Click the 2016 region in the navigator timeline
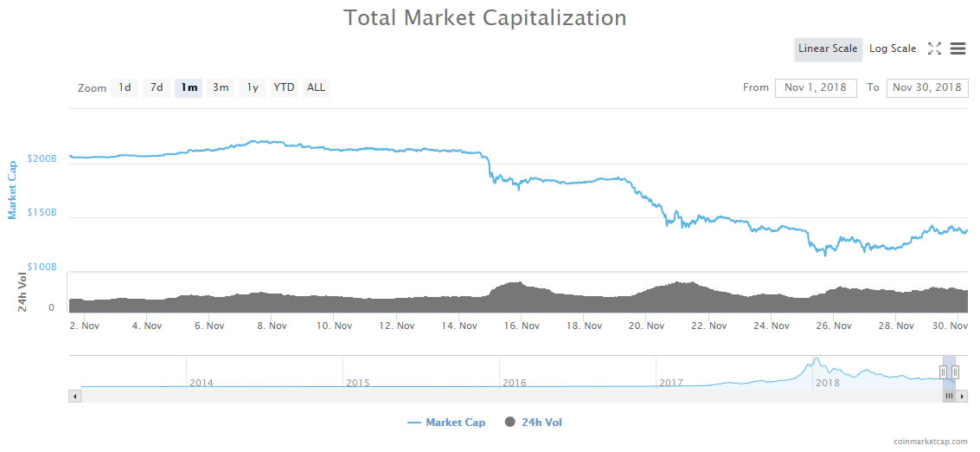 515,383
